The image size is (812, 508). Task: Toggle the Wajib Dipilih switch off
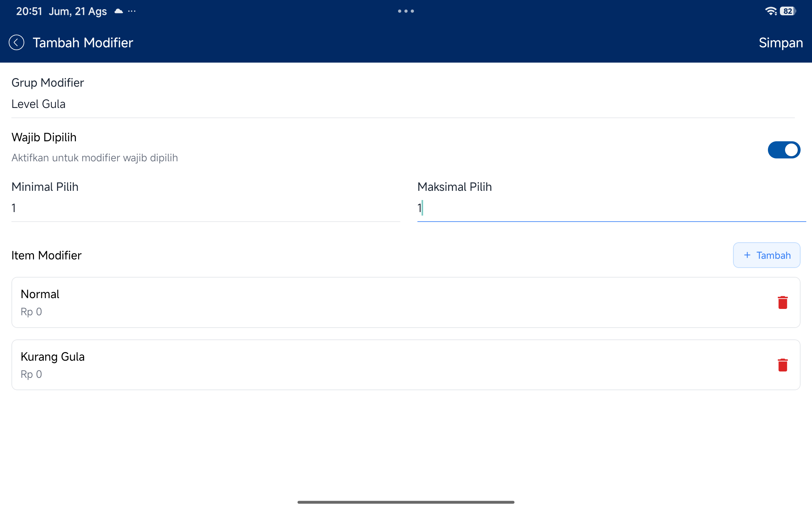click(x=784, y=150)
